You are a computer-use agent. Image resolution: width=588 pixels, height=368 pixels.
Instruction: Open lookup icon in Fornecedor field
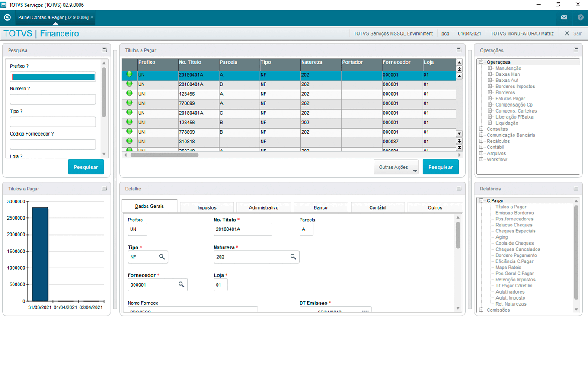click(181, 284)
